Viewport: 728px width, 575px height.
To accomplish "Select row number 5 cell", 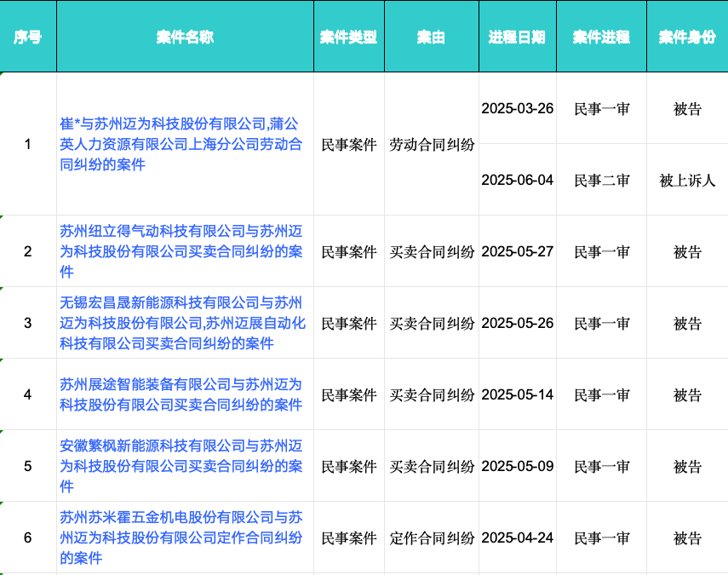I will (x=28, y=466).
